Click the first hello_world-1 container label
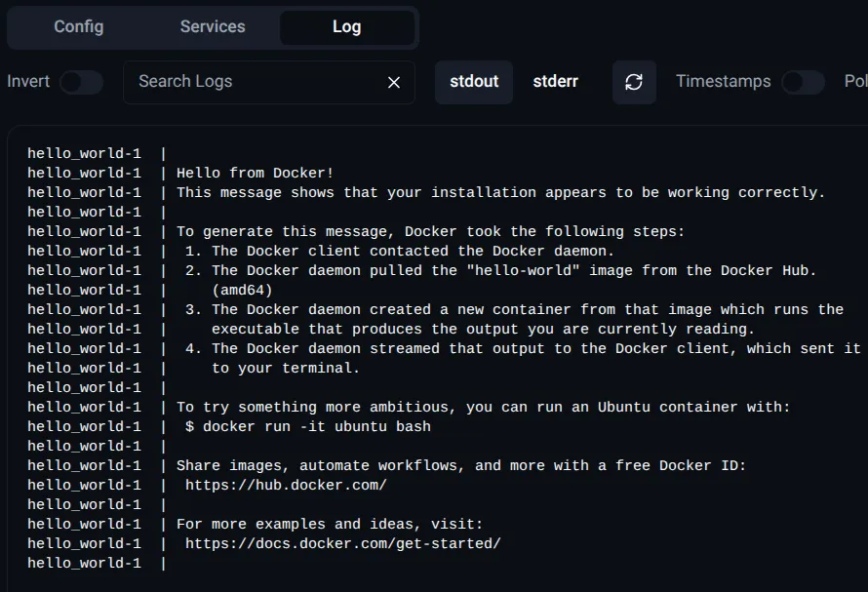 point(84,152)
